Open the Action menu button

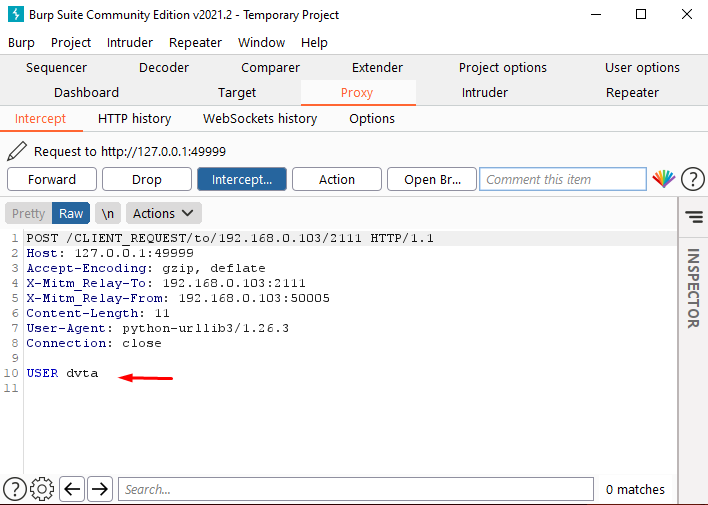[337, 179]
